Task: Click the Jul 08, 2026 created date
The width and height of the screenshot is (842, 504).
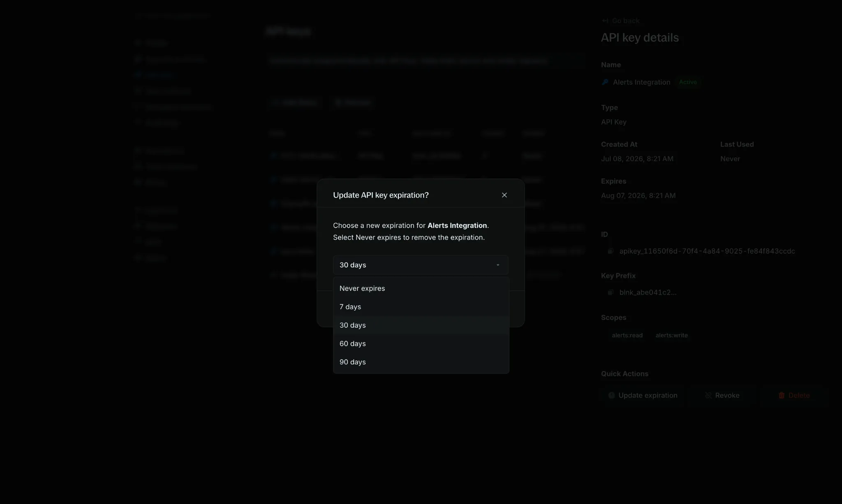Action: 637,159
